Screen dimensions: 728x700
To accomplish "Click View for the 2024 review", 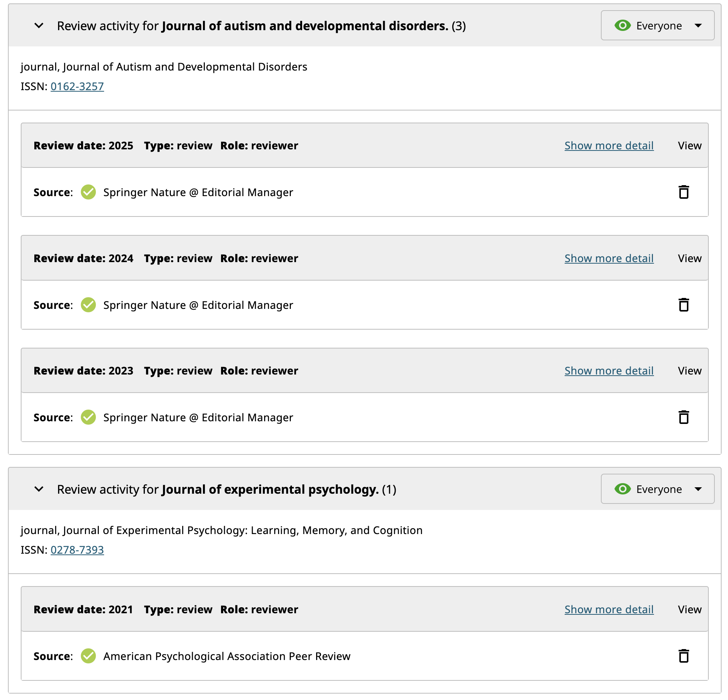I will point(690,258).
